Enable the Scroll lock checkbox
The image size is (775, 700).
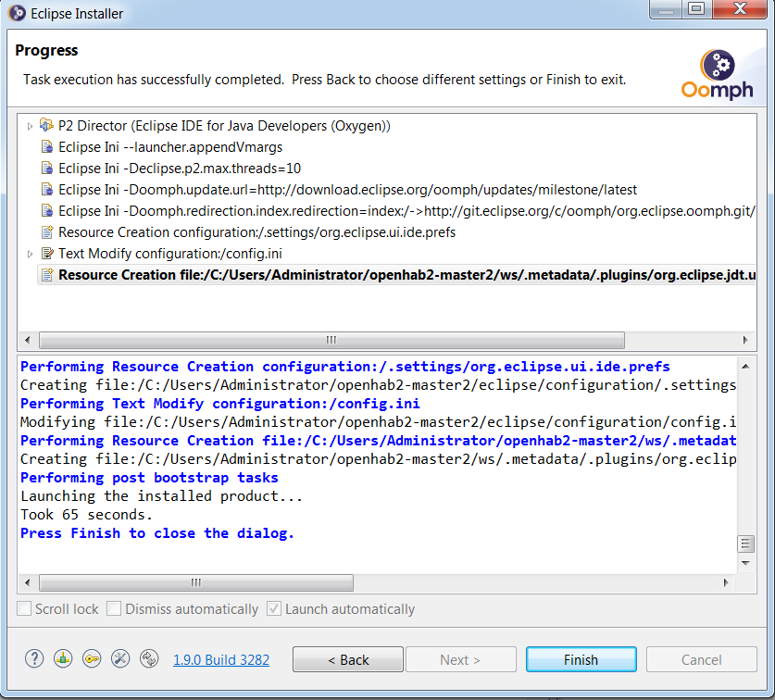point(24,608)
